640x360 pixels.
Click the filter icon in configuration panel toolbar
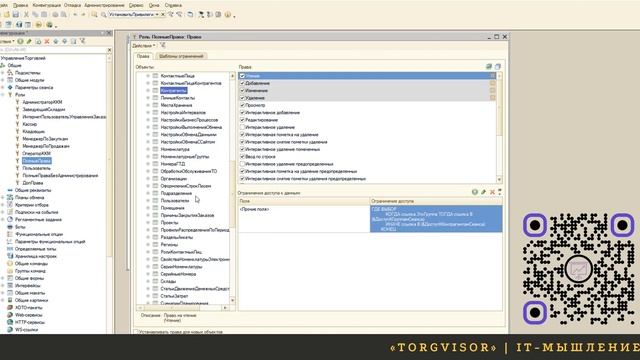[x=82, y=41]
